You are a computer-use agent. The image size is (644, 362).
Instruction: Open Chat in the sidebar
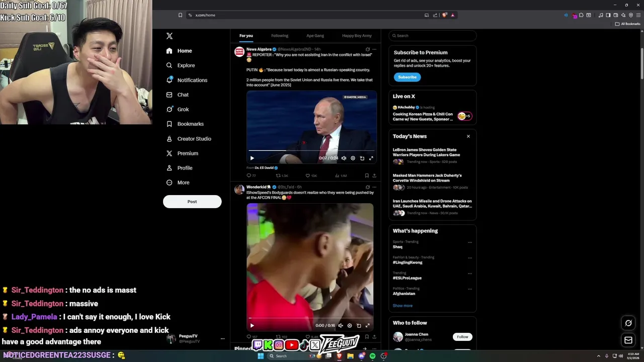click(x=177, y=95)
